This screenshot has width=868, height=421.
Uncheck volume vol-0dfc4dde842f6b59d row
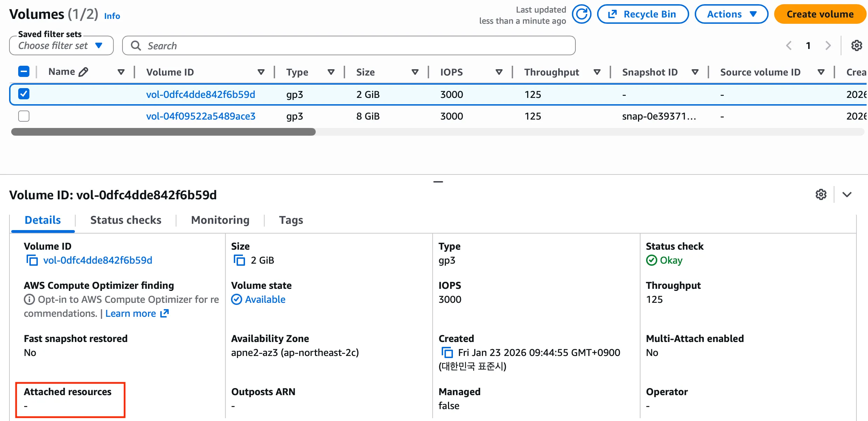pos(24,94)
